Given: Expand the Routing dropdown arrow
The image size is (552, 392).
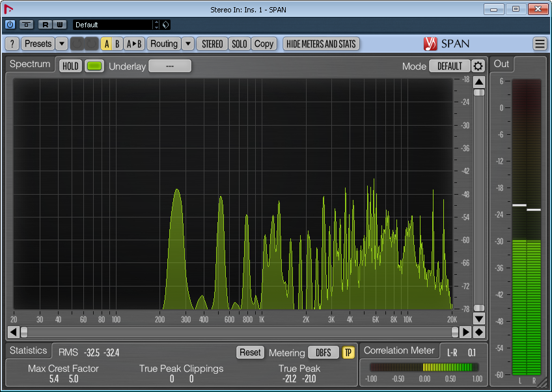Looking at the screenshot, I should [188, 44].
